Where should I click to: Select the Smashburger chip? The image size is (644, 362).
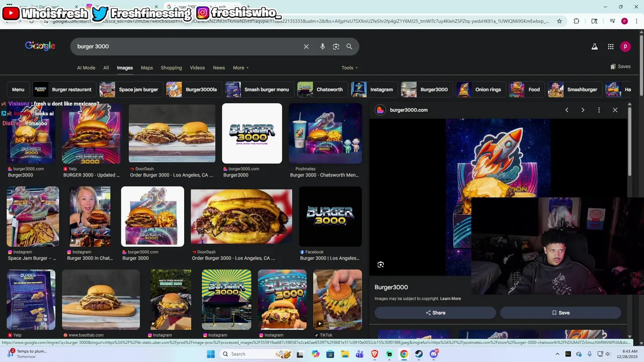tap(575, 89)
